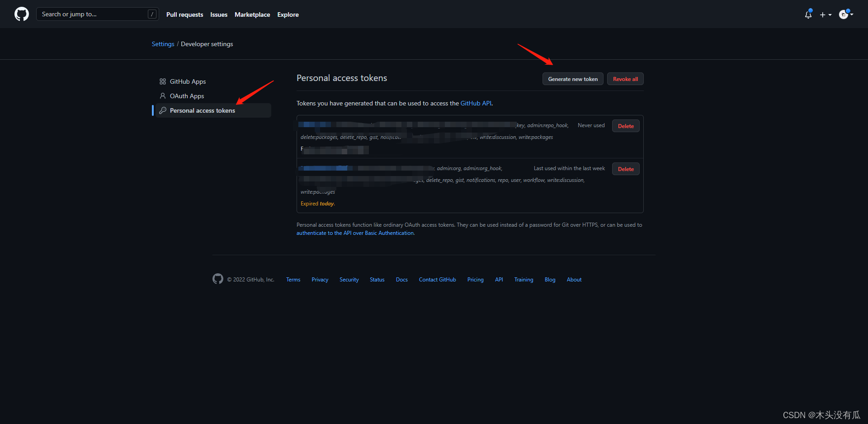This screenshot has height=424, width=868.
Task: Click the Pricing link in the footer
Action: pyautogui.click(x=475, y=279)
